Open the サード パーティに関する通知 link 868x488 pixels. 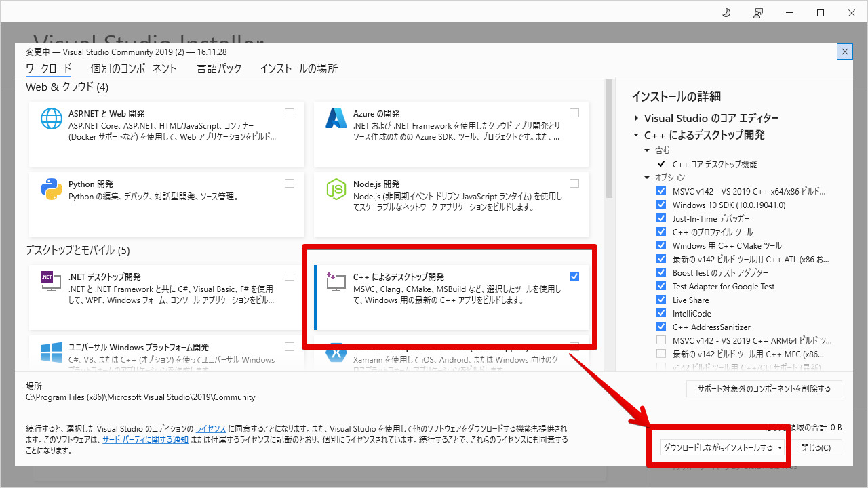tap(145, 440)
